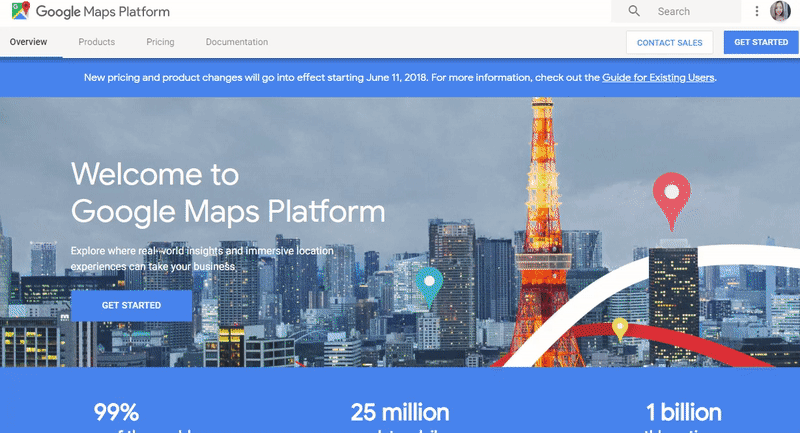Select the Overview tab

point(29,42)
